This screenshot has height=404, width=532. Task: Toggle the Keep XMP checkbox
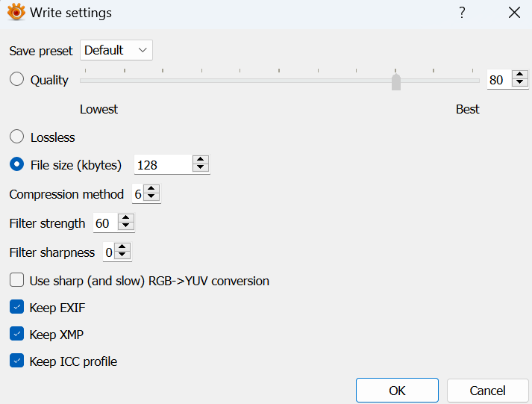pyautogui.click(x=16, y=334)
